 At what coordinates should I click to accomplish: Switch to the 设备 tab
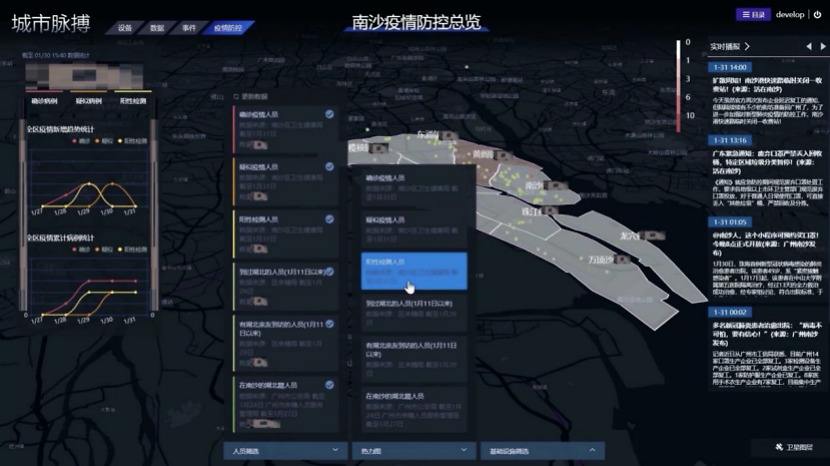124,28
